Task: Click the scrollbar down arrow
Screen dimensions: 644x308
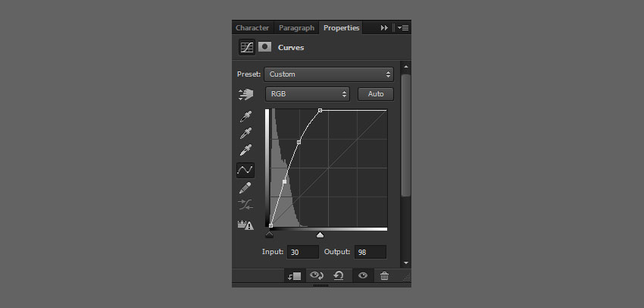Action: tap(406, 262)
